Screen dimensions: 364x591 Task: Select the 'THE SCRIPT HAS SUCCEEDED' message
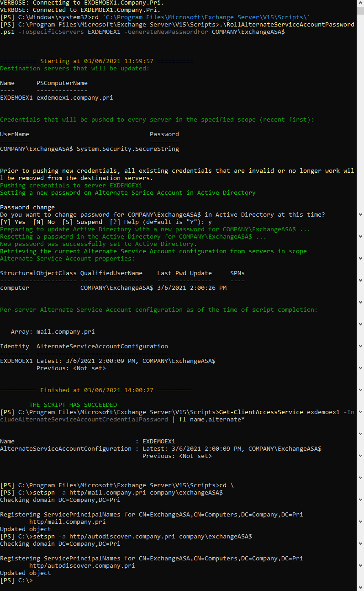click(73, 405)
